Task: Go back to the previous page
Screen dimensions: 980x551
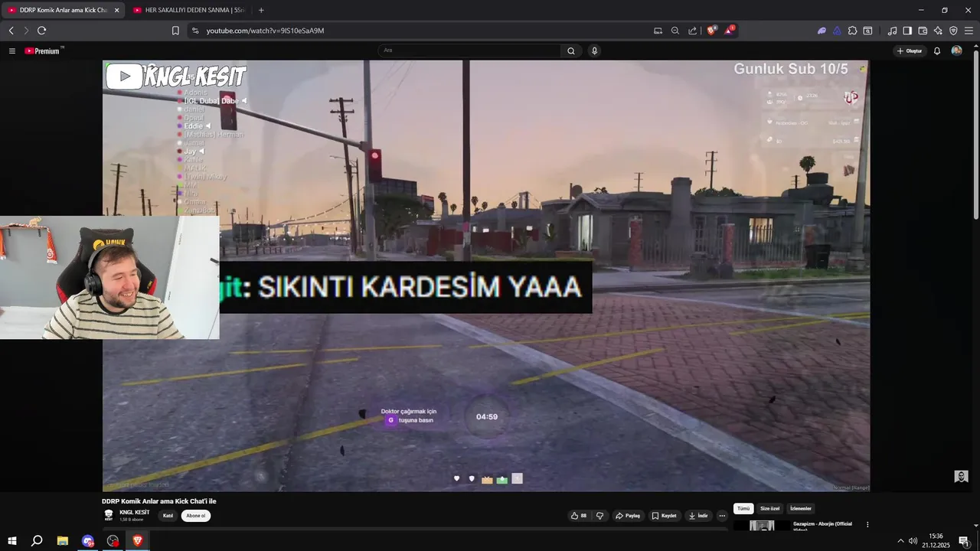Action: 11,31
